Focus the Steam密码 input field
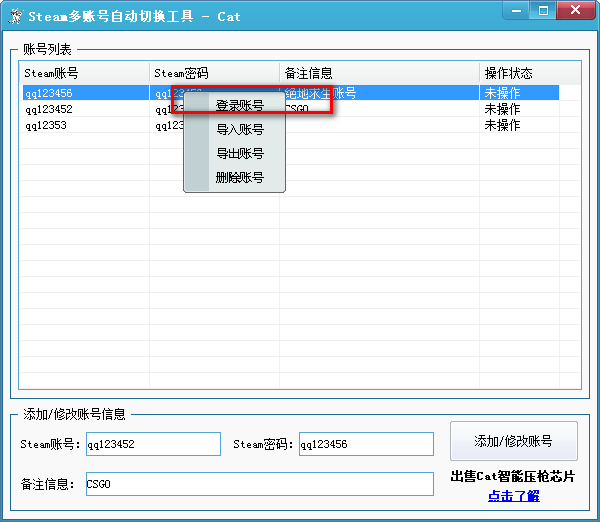600x522 pixels. (x=365, y=444)
